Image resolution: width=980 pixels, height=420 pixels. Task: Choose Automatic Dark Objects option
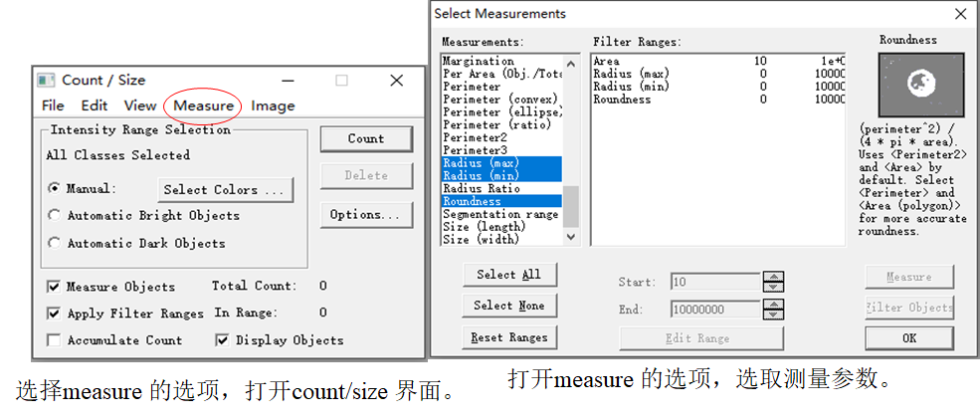click(x=54, y=243)
